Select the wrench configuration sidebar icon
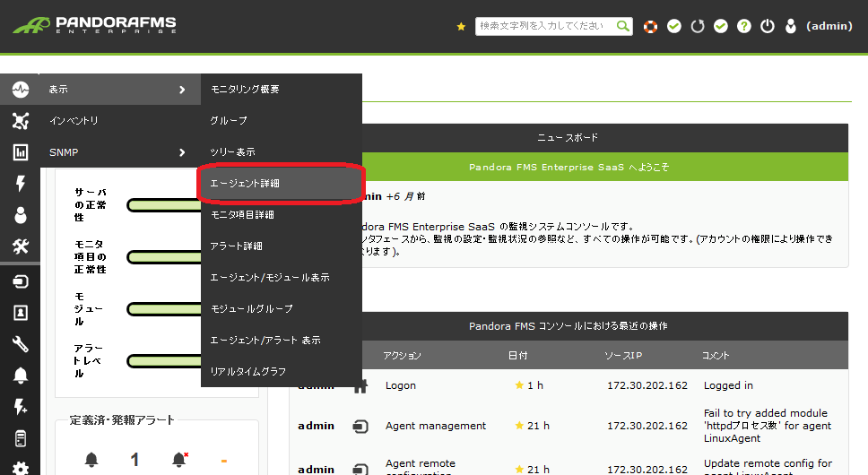 [21, 344]
